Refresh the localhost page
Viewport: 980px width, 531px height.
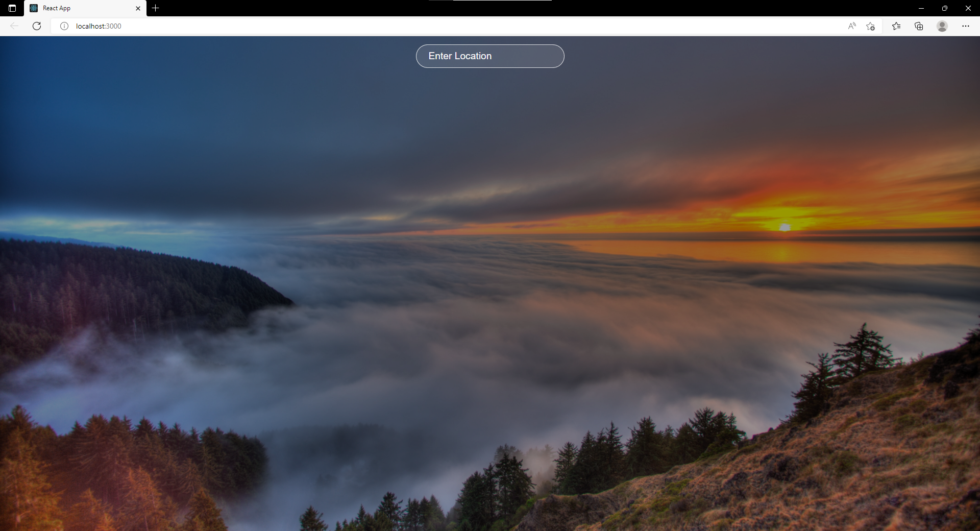(x=37, y=26)
